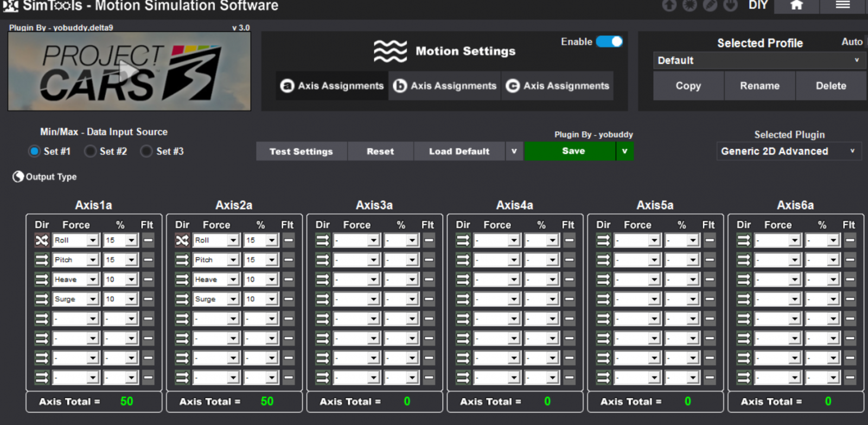Open the Selected Profile Default dropdown
The image size is (868, 425).
(758, 61)
